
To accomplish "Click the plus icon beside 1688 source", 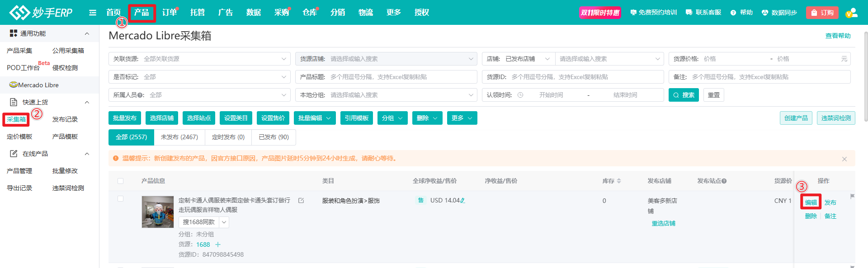I will 218,244.
